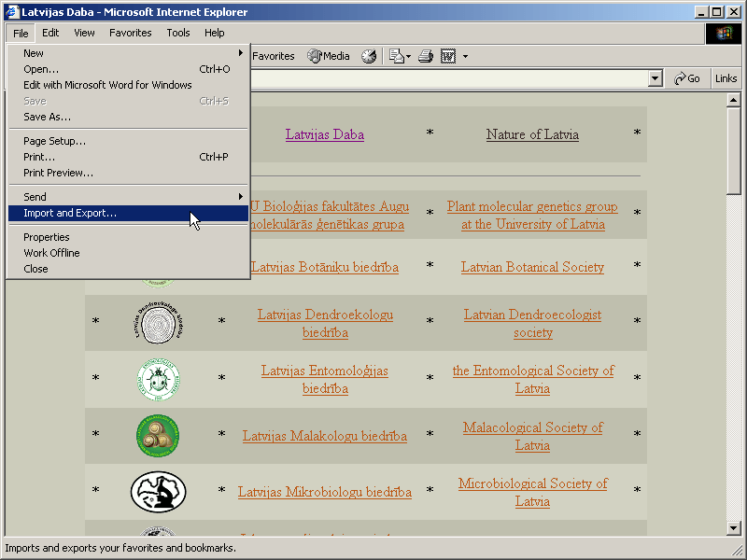Open Latvijas Malakologu biedrība link
Image resolution: width=747 pixels, height=560 pixels.
325,436
